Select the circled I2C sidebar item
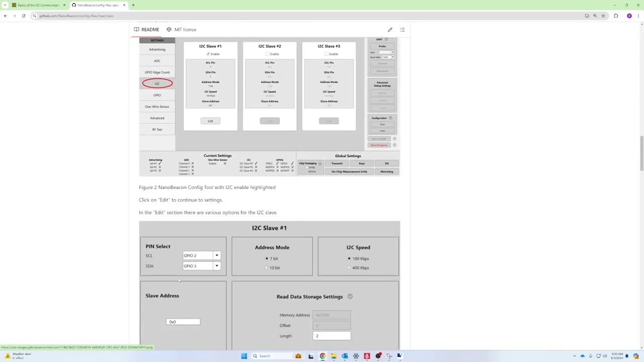644x362 pixels. click(x=157, y=83)
